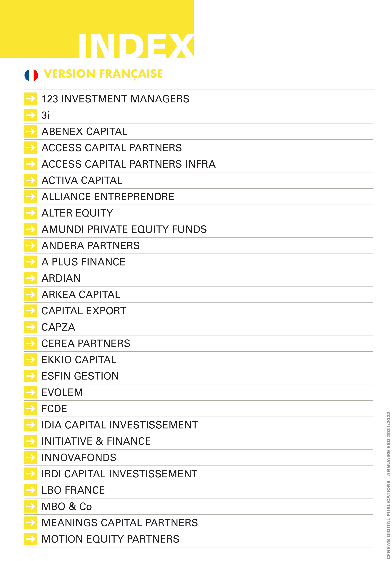Viewport: 392px width, 561px height.
Task: Click arrow icon beside Ardian
Action: coord(31,278)
